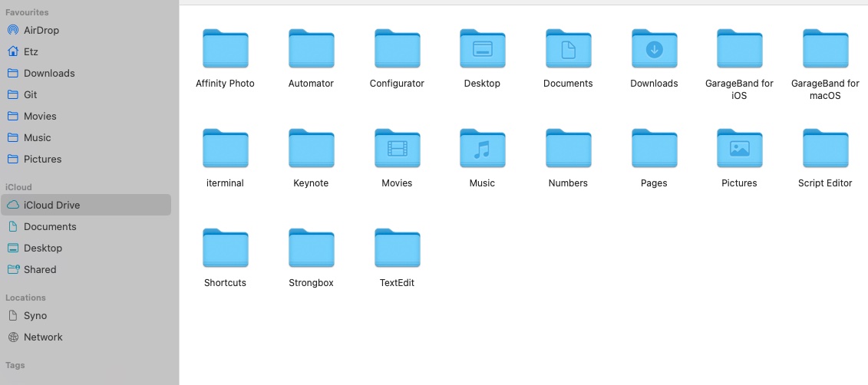Open the Syno location in the sidebar
Screen dimensions: 868x385
[86, 316]
